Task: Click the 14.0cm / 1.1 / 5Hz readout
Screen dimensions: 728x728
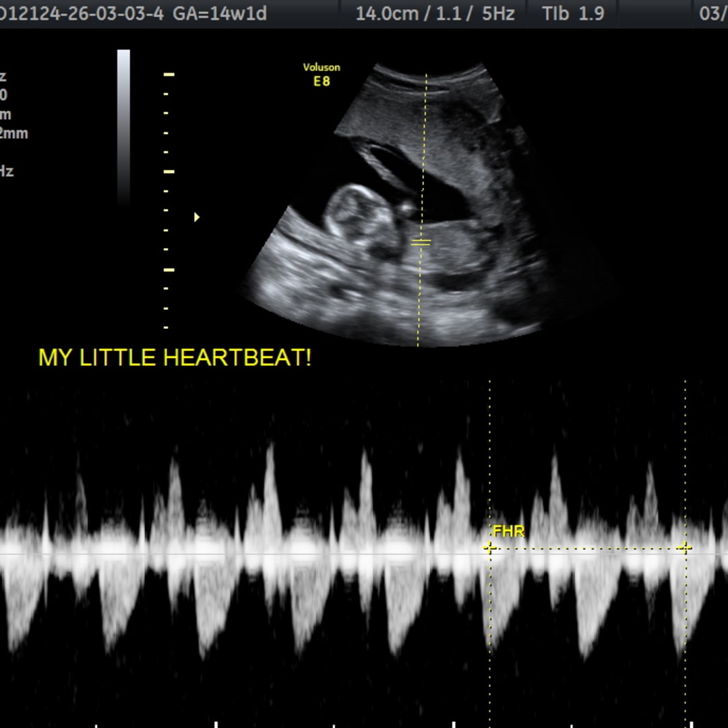Action: [x=435, y=13]
